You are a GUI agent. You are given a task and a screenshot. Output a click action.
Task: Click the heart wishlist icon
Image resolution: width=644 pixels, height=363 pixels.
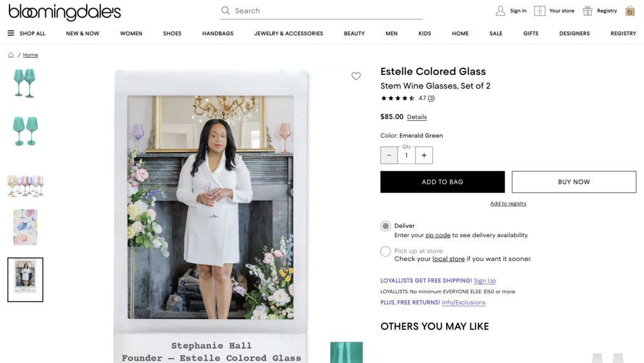pyautogui.click(x=356, y=76)
